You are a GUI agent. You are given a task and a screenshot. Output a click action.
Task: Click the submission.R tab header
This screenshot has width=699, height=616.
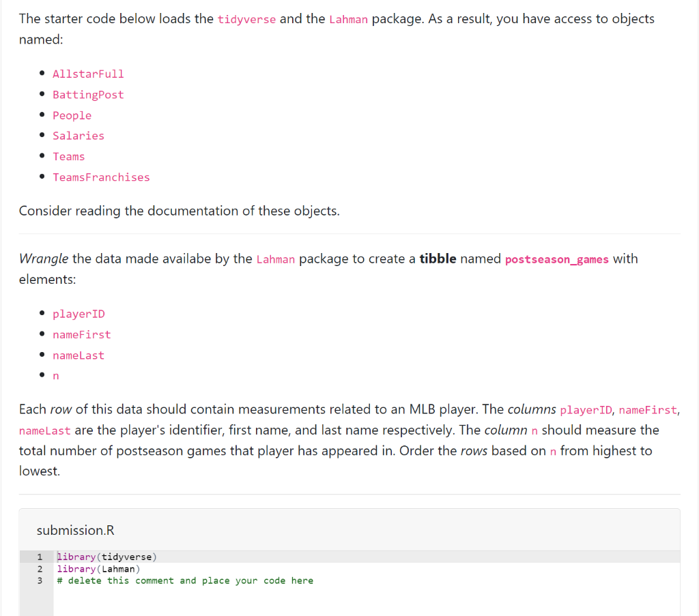tap(75, 530)
